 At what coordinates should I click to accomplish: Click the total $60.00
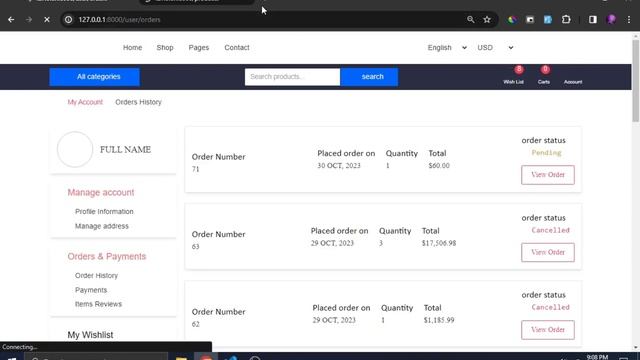point(439,166)
